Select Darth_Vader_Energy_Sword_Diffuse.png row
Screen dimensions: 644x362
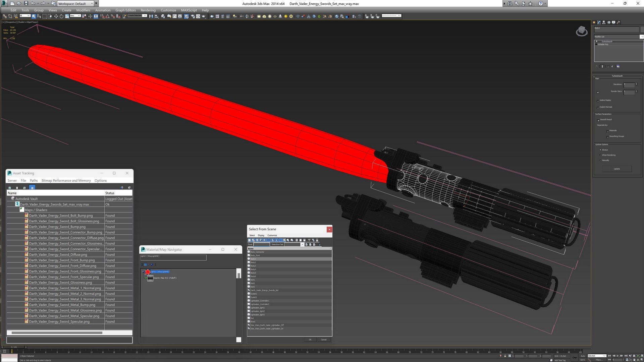pos(69,254)
